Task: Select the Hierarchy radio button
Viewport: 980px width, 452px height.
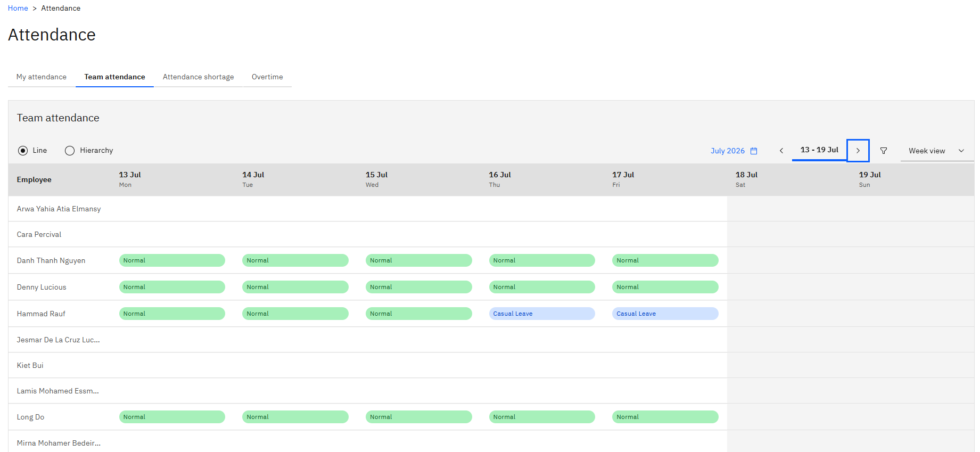Action: pyautogui.click(x=70, y=151)
